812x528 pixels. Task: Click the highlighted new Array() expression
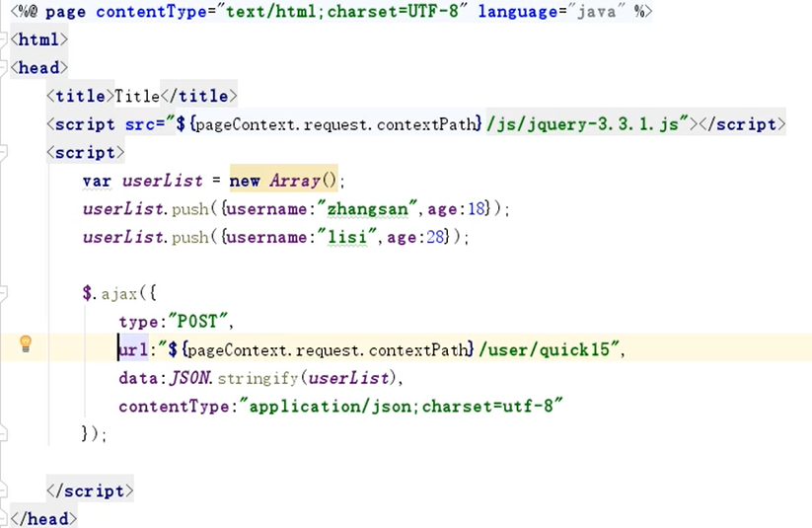283,181
